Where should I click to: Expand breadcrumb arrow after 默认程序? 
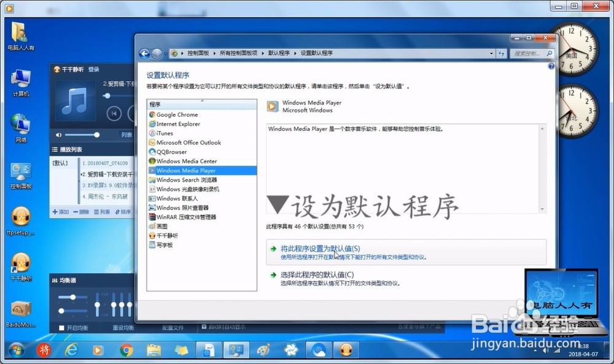pos(295,53)
